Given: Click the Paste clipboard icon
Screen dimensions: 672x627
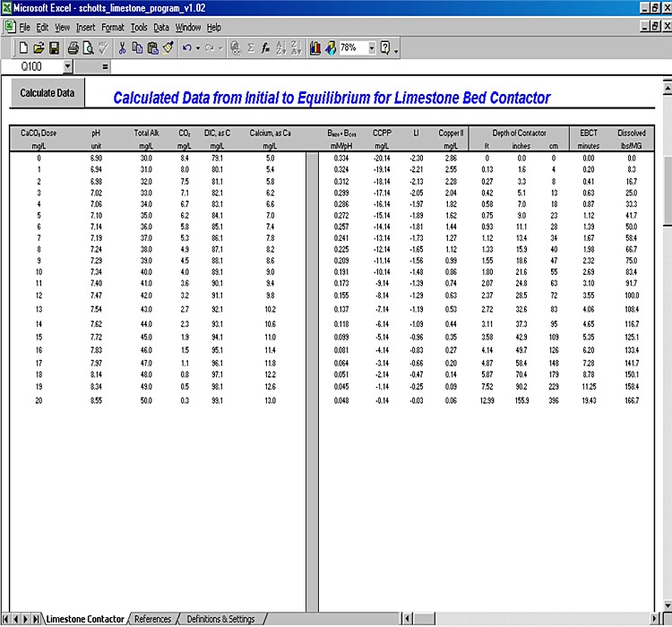Looking at the screenshot, I should 152,47.
